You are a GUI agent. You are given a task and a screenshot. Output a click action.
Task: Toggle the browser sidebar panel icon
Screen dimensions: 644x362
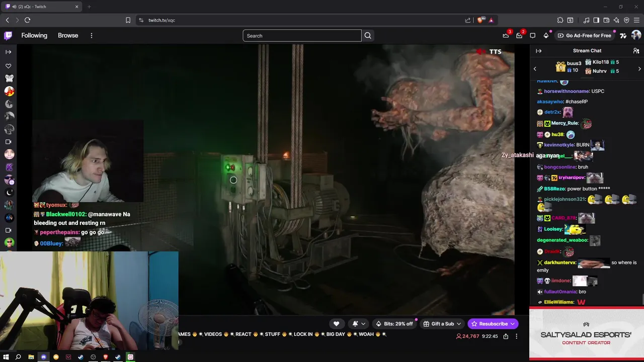click(596, 20)
